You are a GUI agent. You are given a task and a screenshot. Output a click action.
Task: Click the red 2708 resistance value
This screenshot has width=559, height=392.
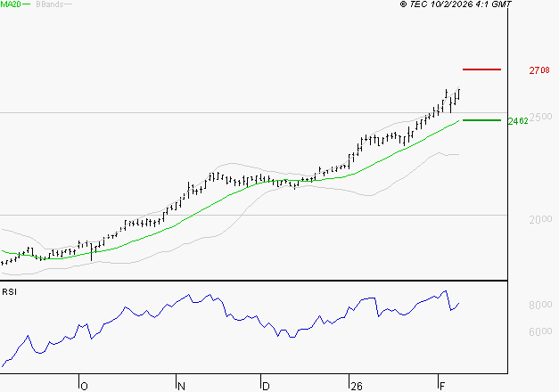coord(539,70)
